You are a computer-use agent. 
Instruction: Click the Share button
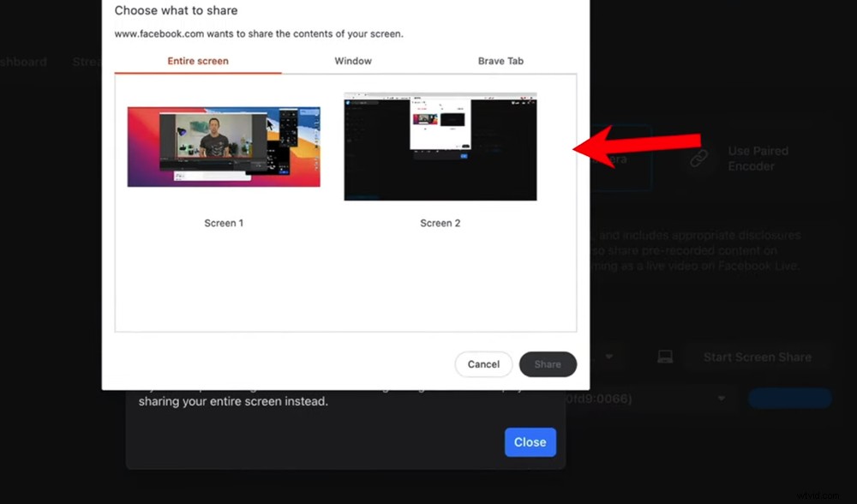(548, 363)
